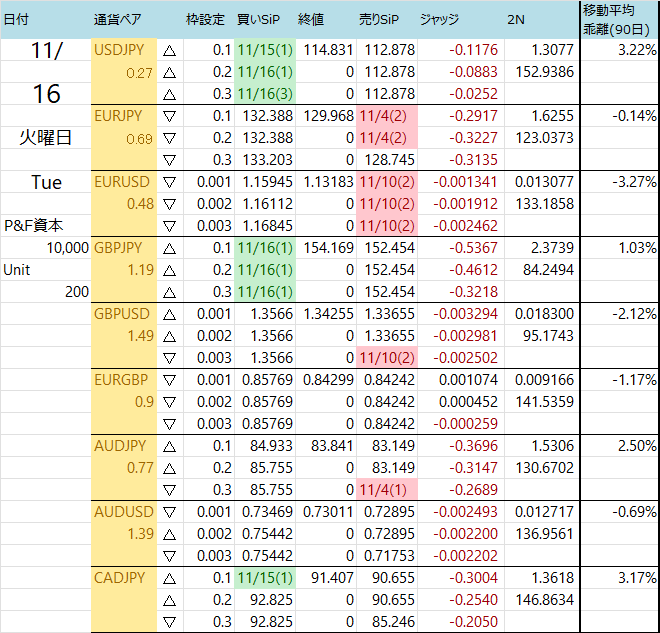Click the 火曜日 weekday cell
Image resolution: width=660 pixels, height=633 pixels.
click(45, 138)
